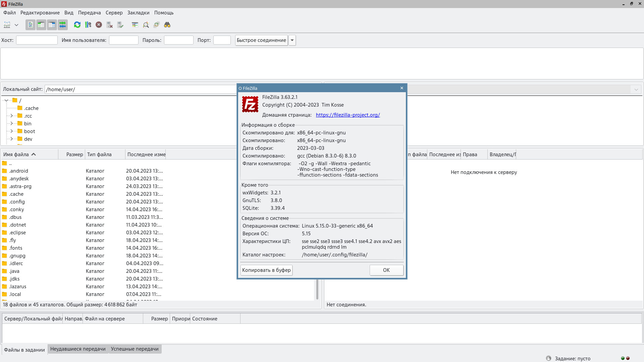Click the local file list scrollbar
This screenshot has width=644, height=362.
(x=317, y=289)
